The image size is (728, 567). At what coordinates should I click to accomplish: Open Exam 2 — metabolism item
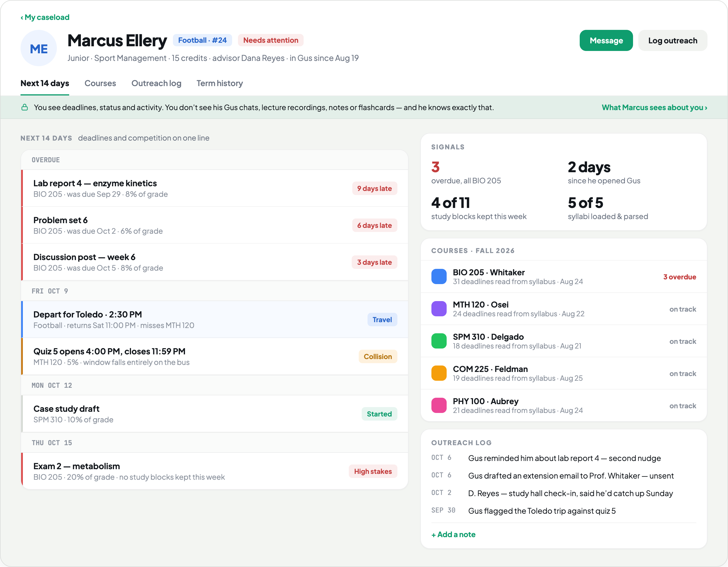pyautogui.click(x=215, y=471)
